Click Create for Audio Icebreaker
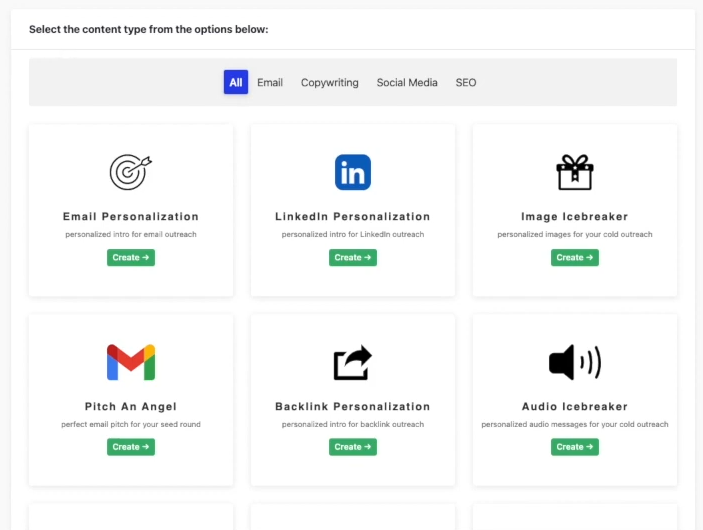The image size is (703, 530). tap(574, 447)
